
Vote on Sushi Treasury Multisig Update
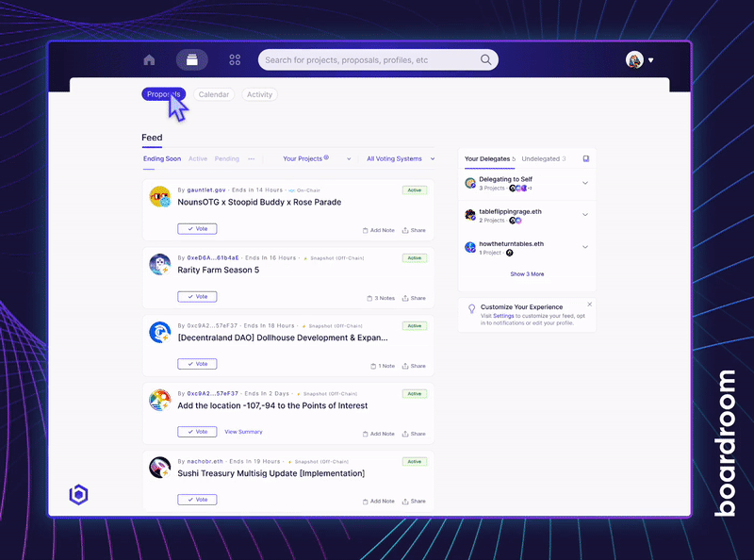pyautogui.click(x=197, y=500)
